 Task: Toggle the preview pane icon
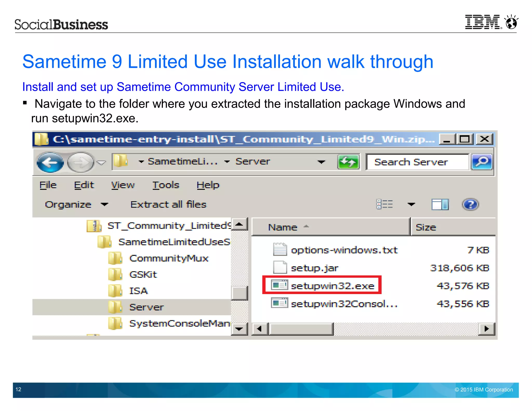click(x=440, y=204)
